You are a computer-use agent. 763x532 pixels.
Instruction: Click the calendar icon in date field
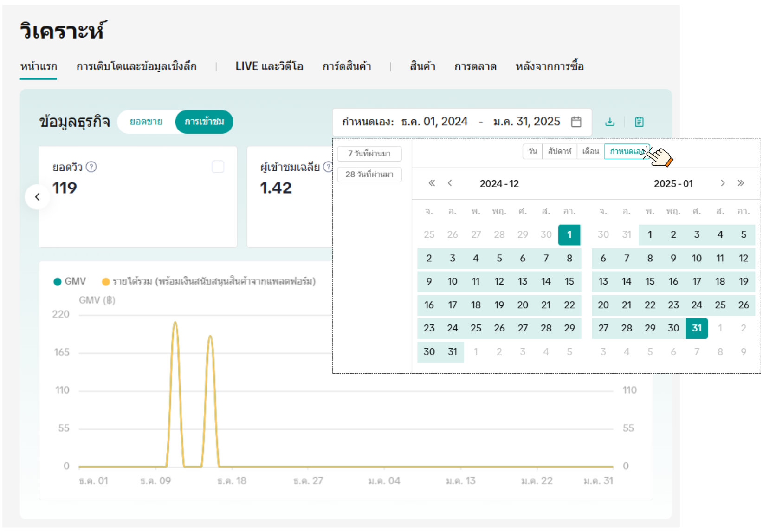[x=576, y=122]
